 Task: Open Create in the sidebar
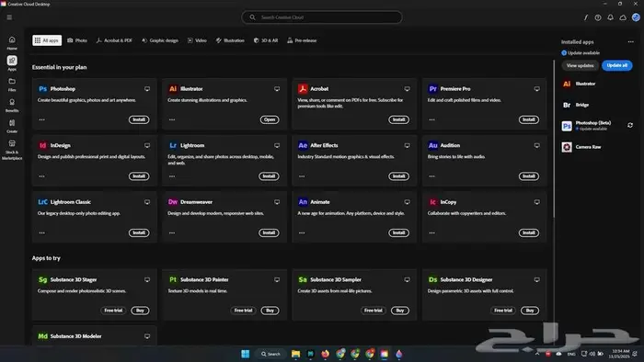tap(12, 126)
